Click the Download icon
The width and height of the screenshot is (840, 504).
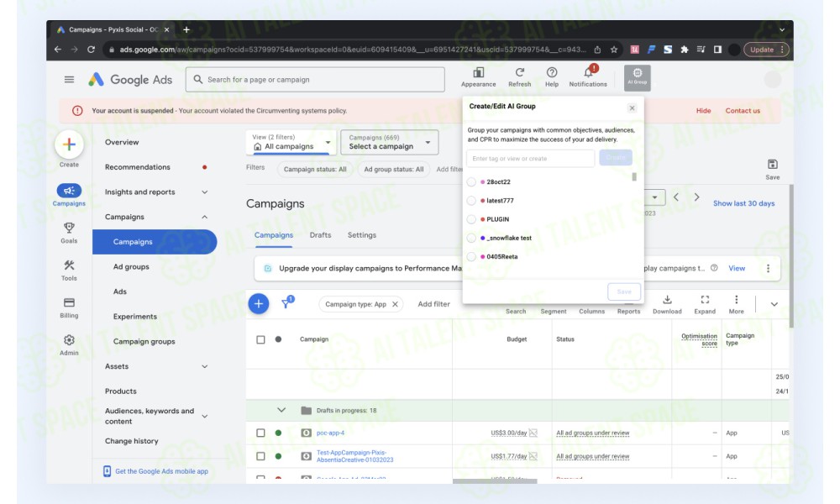tap(667, 299)
